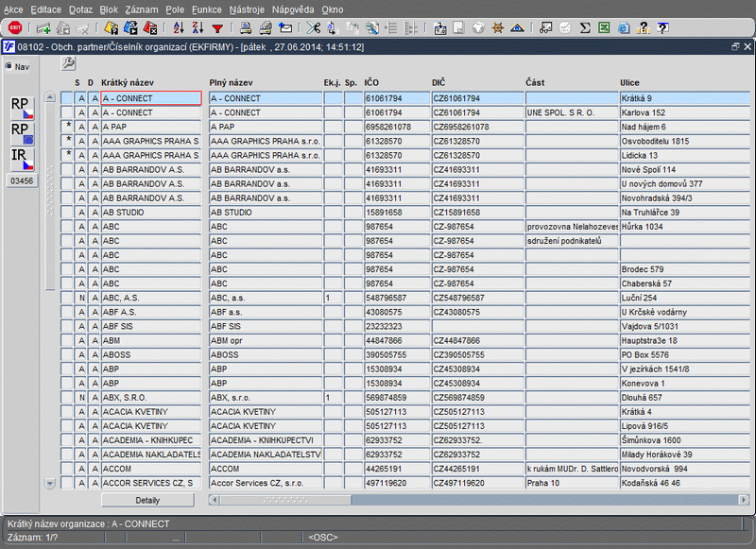The image size is (756, 549).
Task: Click the chart with glasses toolbar icon
Action: [546, 28]
